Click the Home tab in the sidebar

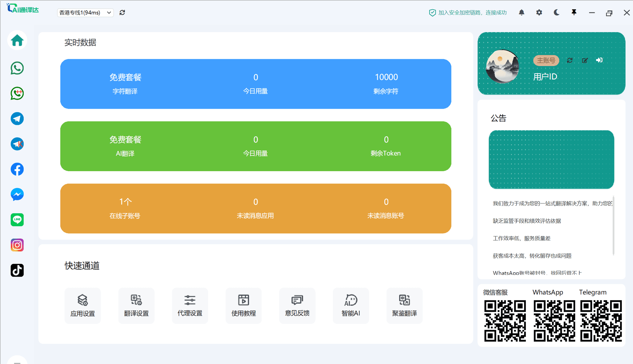tap(17, 40)
